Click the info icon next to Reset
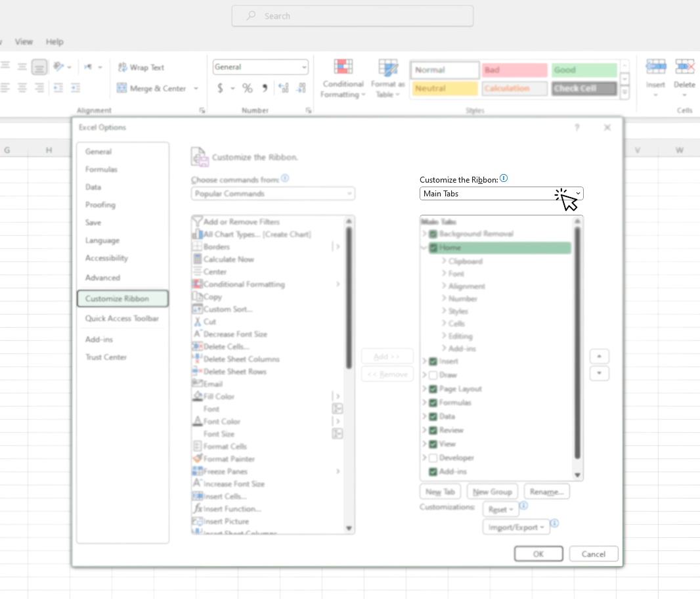This screenshot has width=700, height=599. tap(523, 505)
